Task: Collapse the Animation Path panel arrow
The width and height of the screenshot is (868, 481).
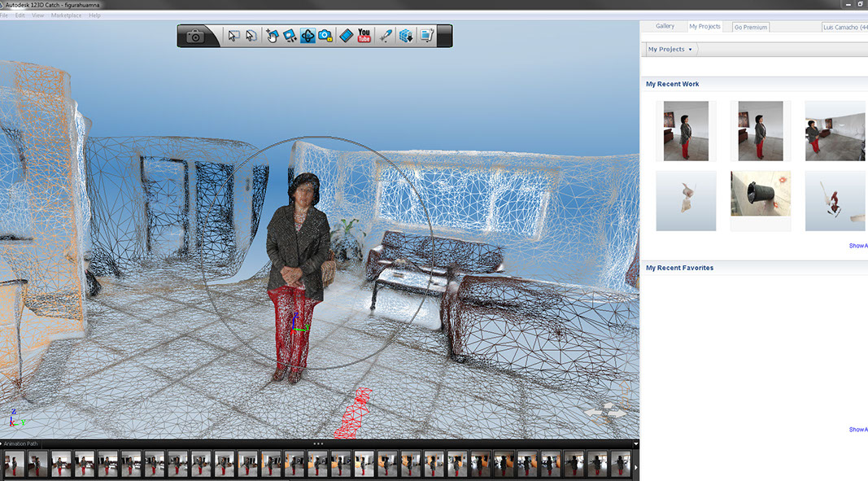Action: click(2, 444)
